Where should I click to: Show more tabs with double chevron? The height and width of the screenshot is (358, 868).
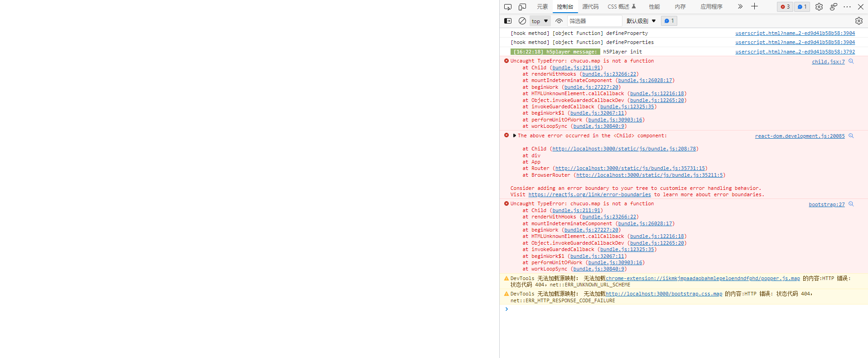coord(740,6)
